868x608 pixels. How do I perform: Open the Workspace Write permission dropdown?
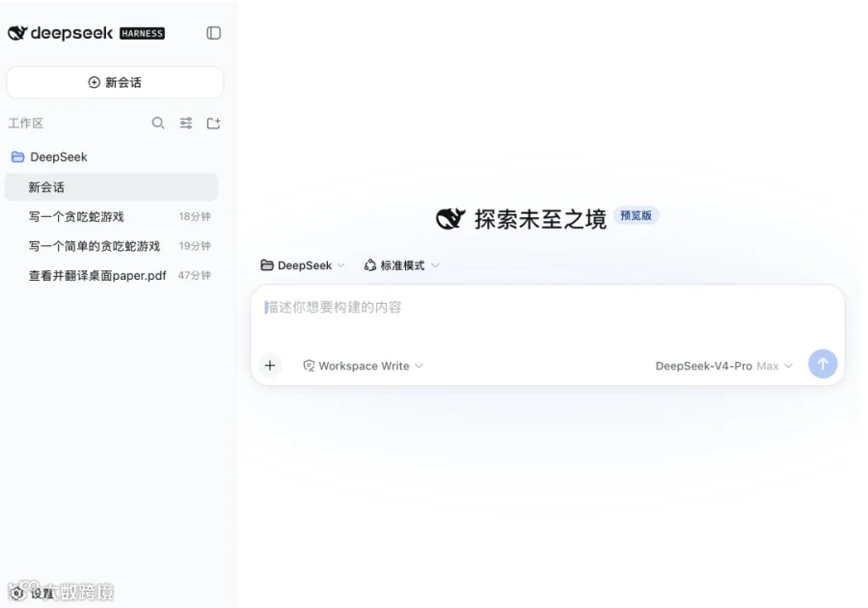point(364,366)
